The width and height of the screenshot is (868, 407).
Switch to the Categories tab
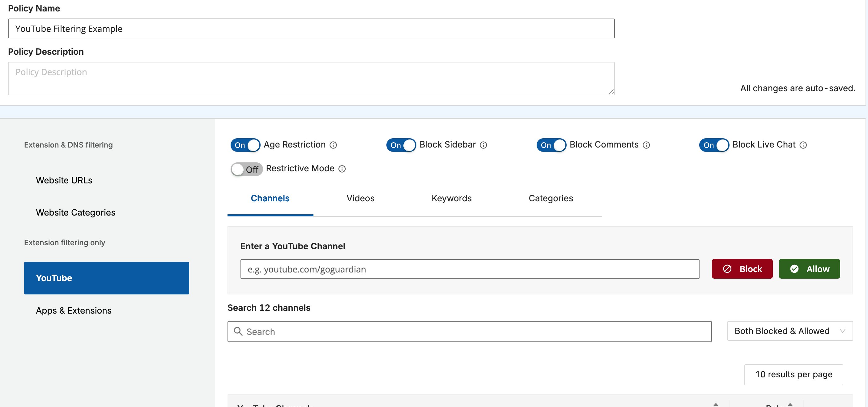[551, 198]
